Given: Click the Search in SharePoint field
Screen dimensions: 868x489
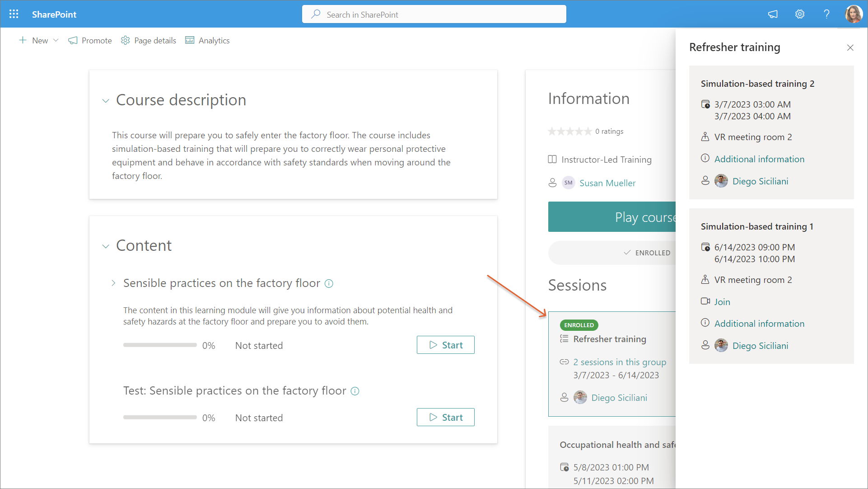Looking at the screenshot, I should [x=434, y=14].
